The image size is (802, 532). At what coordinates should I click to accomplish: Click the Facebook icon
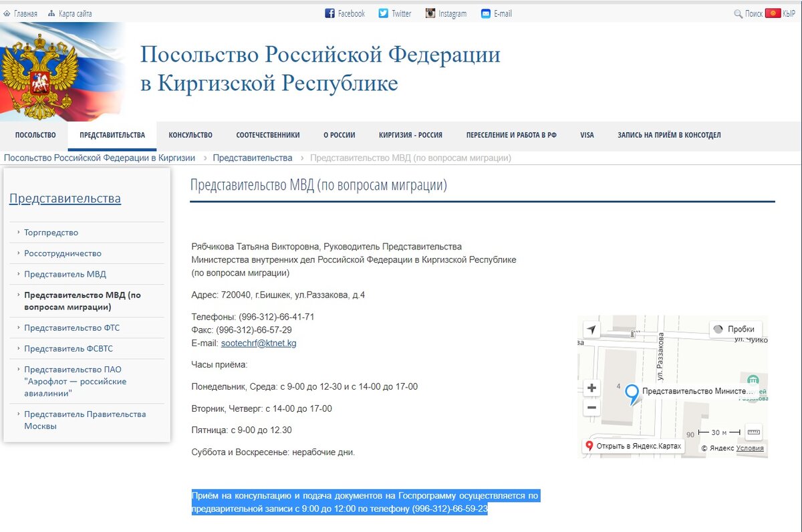(329, 13)
